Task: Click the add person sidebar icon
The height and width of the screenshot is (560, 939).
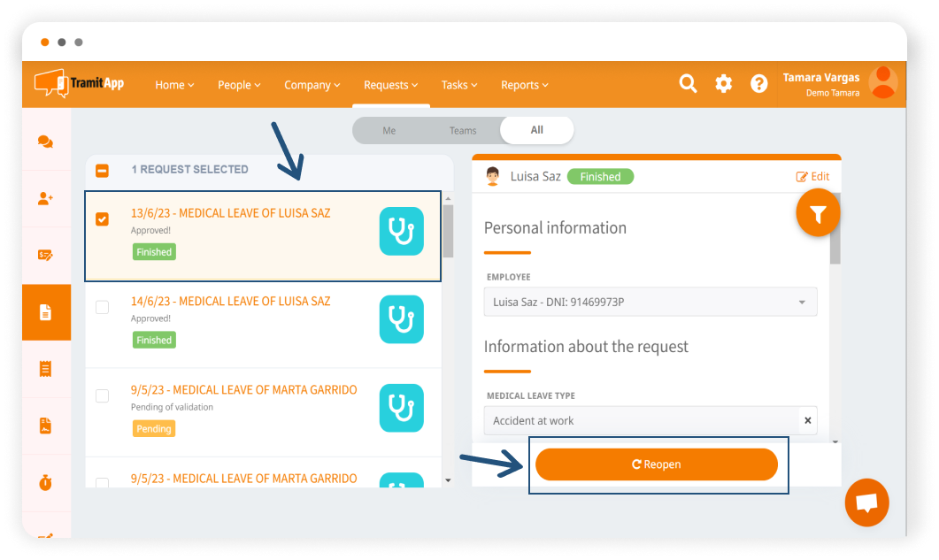Action: point(46,199)
